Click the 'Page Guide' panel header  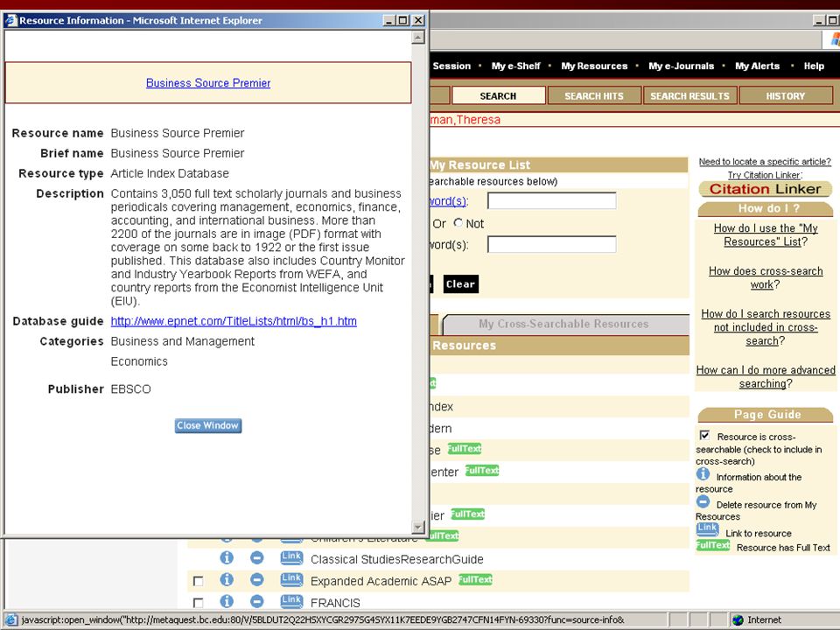point(766,414)
